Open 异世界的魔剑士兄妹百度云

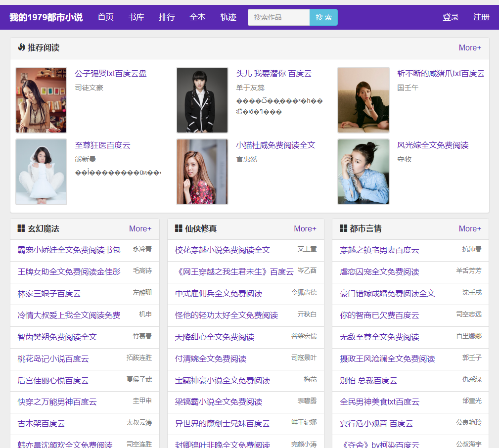[223, 423]
